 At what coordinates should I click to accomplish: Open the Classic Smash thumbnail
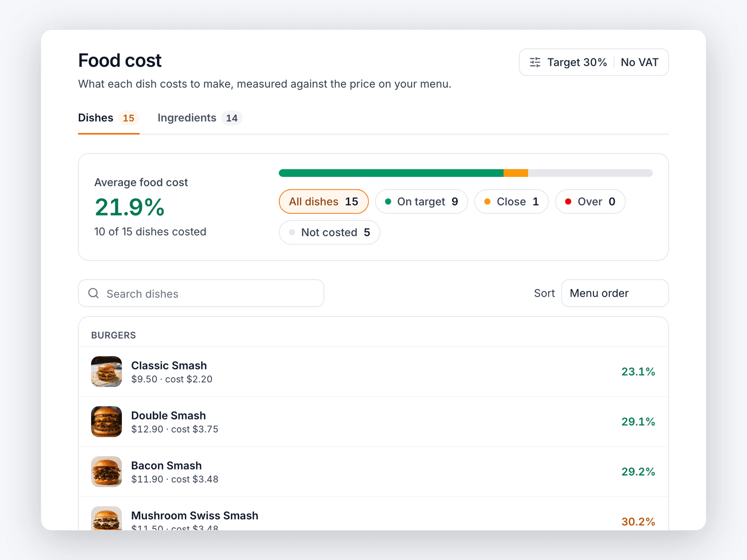[106, 371]
